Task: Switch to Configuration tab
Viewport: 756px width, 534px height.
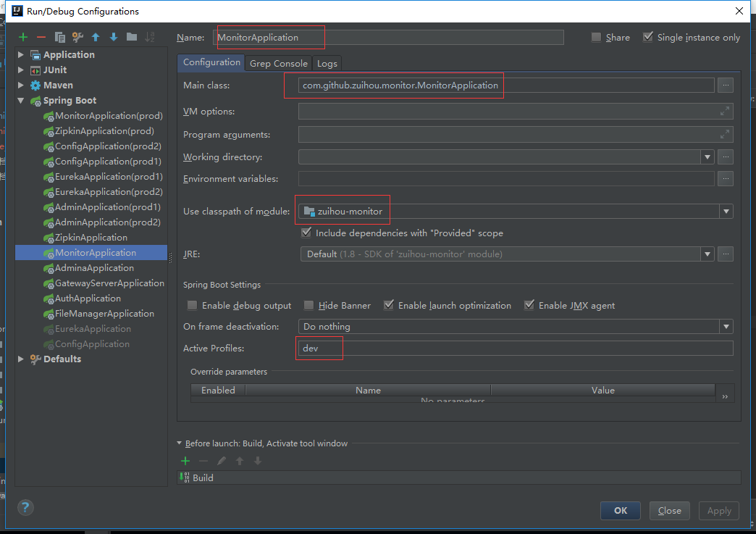Action: [211, 62]
